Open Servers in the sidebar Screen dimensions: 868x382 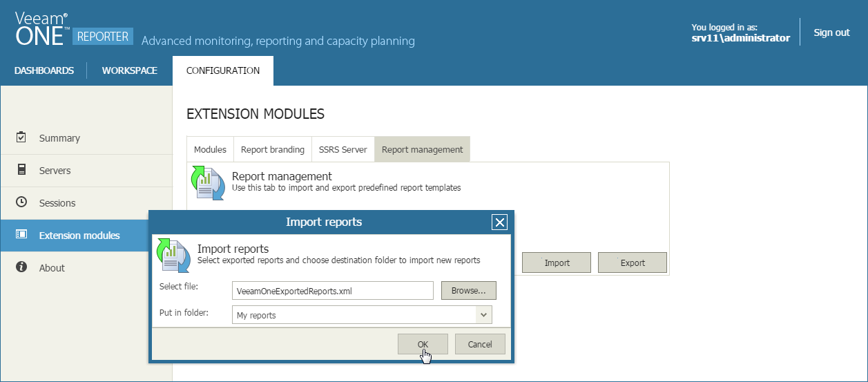(x=86, y=171)
